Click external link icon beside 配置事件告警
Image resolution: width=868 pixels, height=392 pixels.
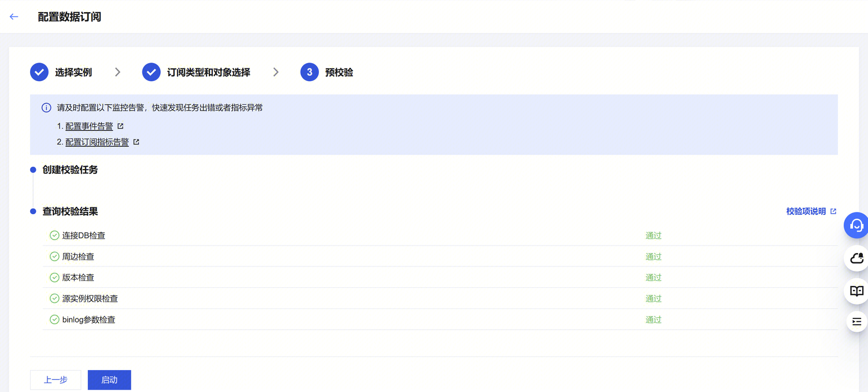click(120, 126)
